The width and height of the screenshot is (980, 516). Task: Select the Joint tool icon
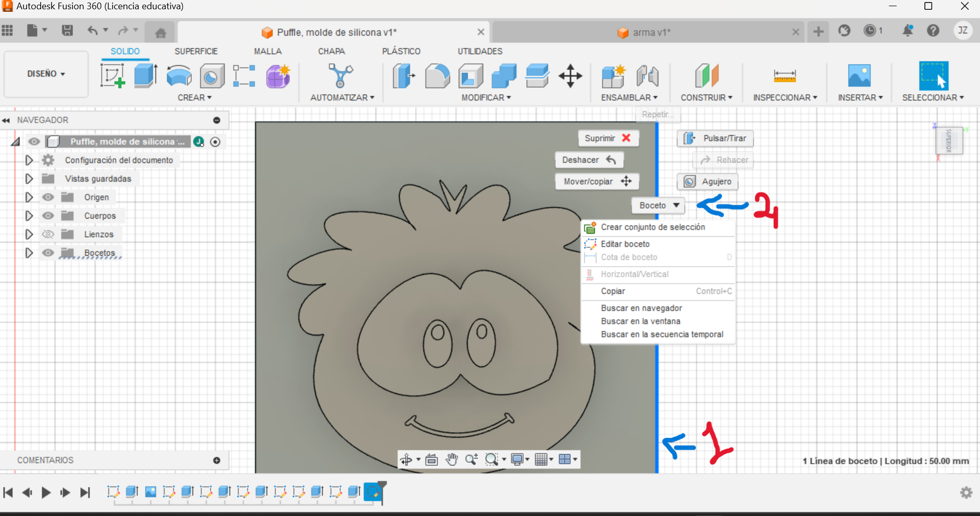(647, 76)
